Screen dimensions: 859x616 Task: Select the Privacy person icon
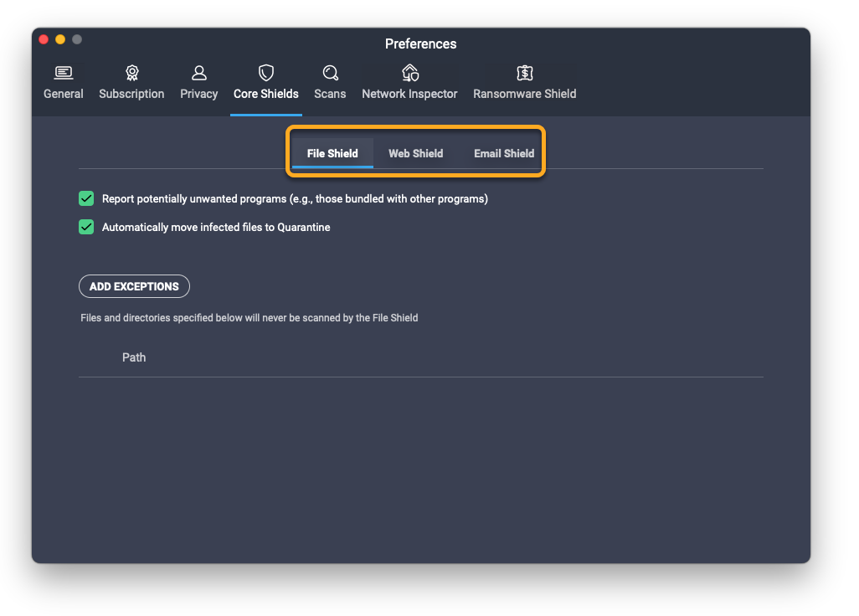tap(198, 73)
